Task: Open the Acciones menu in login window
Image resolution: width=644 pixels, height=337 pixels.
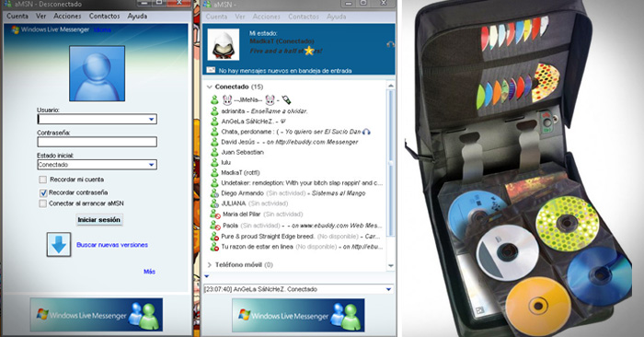Action: pos(67,16)
